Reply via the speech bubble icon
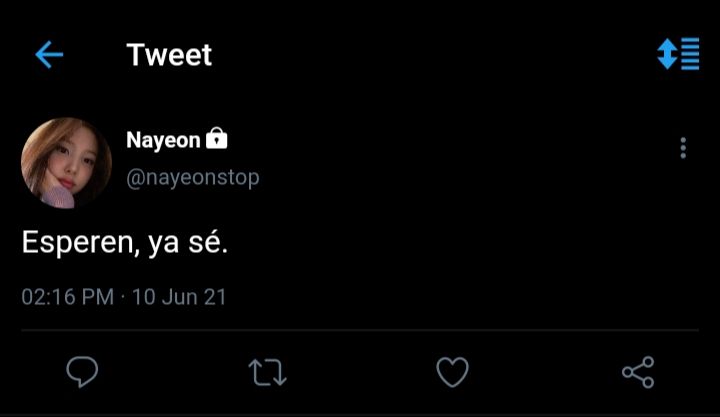Image resolution: width=720 pixels, height=417 pixels. [x=82, y=372]
